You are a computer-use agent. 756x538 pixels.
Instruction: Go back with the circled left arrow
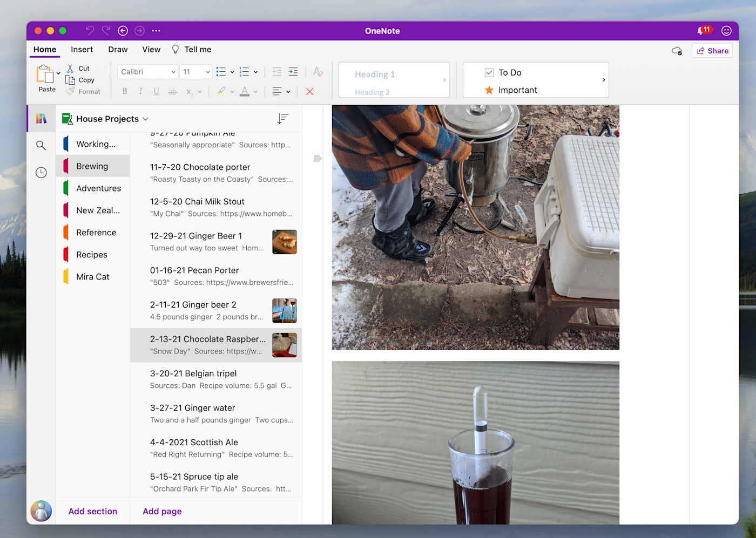123,31
